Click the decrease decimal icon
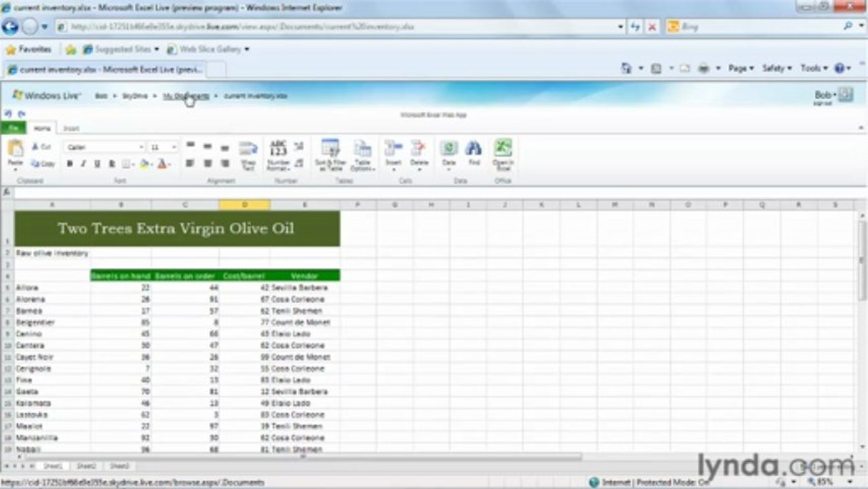The image size is (868, 489). (299, 164)
